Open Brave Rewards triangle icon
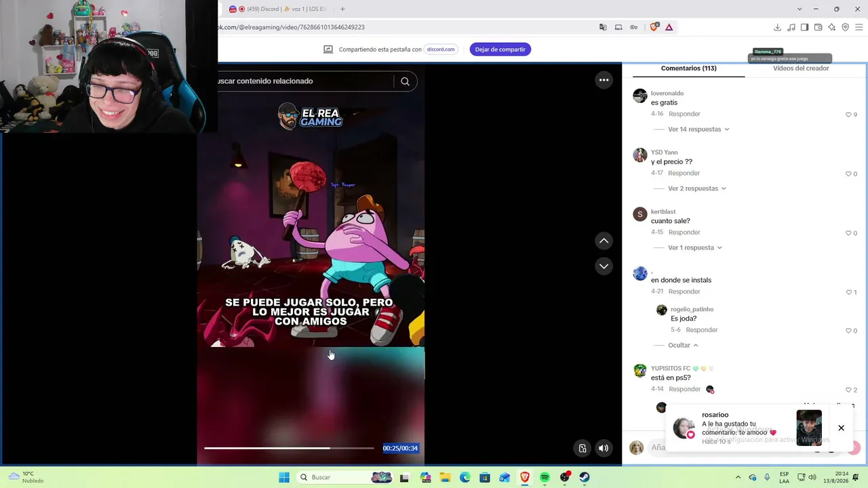 [x=669, y=27]
